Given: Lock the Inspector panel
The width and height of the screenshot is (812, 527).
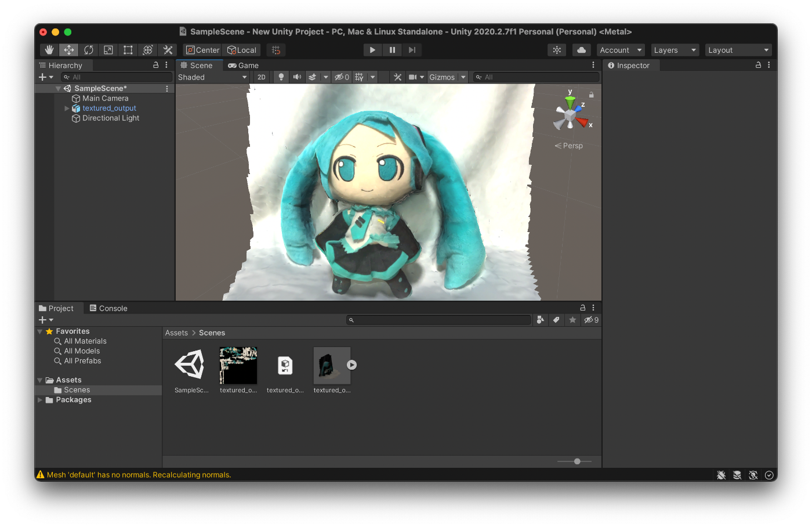Looking at the screenshot, I should (x=758, y=65).
